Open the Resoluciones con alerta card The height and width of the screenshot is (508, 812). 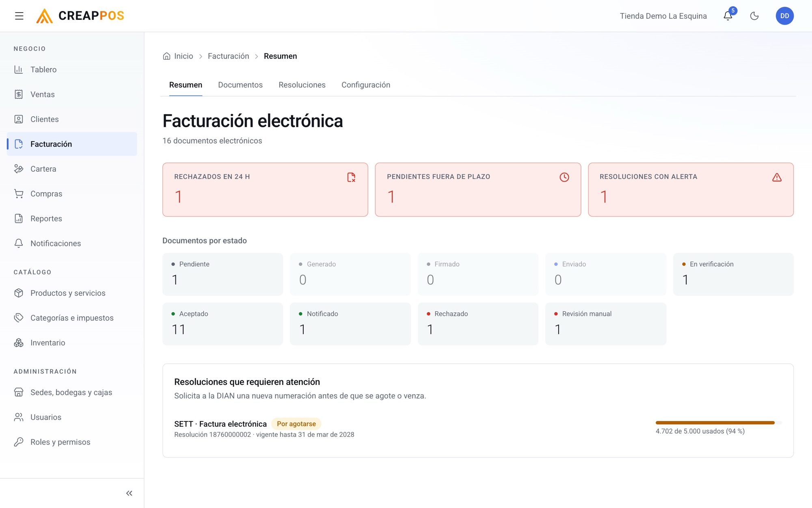coord(691,190)
